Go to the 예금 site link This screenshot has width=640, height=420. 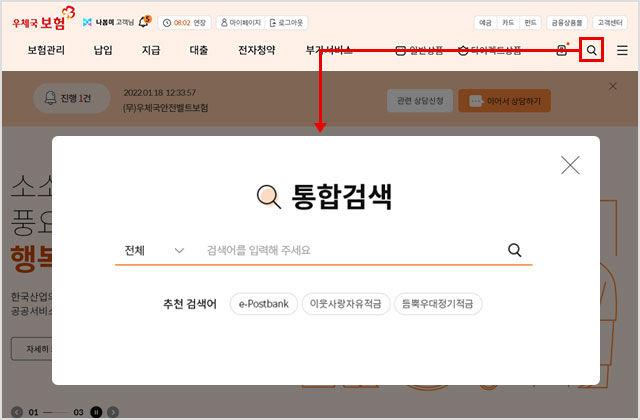click(485, 22)
